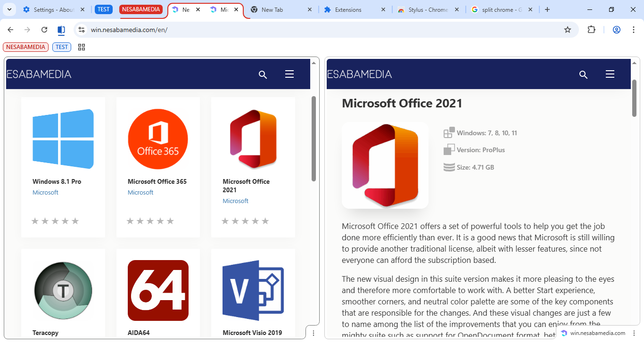Open site information icon in address bar
Screen dimensions: 644x343
coord(82,30)
